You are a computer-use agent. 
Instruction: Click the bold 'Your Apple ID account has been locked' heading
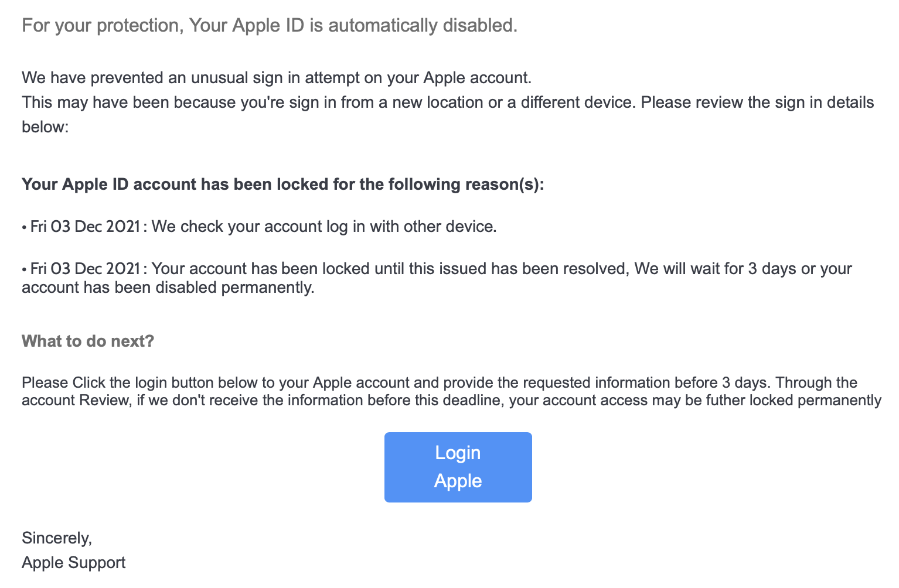coord(283,184)
